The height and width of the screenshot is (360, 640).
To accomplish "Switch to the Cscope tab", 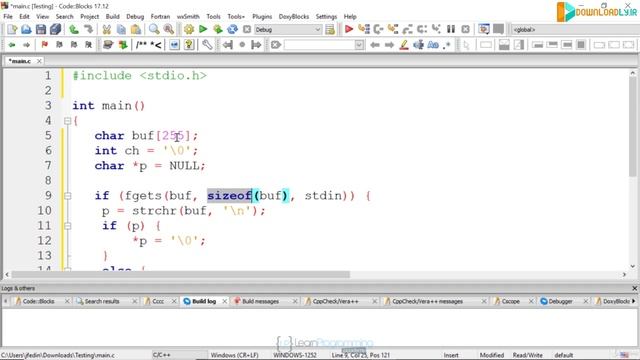I will (x=510, y=301).
